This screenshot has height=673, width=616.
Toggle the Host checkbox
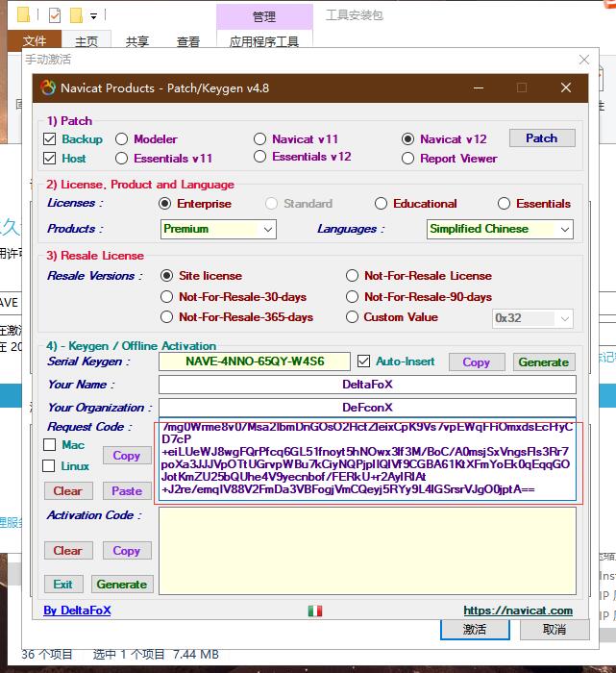49,159
